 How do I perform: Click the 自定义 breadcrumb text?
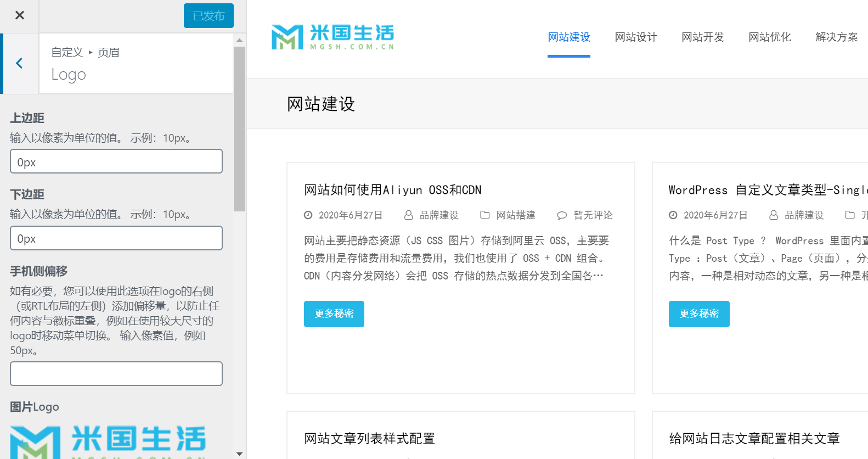[67, 52]
